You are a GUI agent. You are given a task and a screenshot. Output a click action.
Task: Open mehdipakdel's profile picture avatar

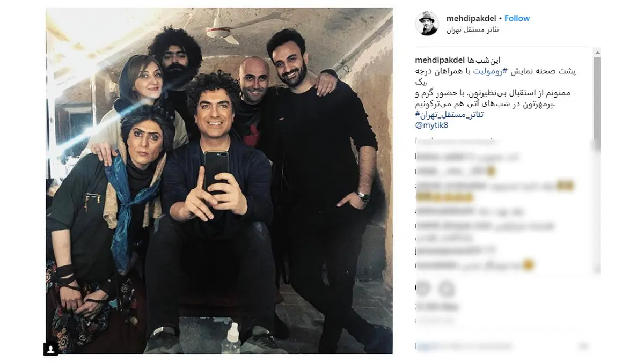427,24
